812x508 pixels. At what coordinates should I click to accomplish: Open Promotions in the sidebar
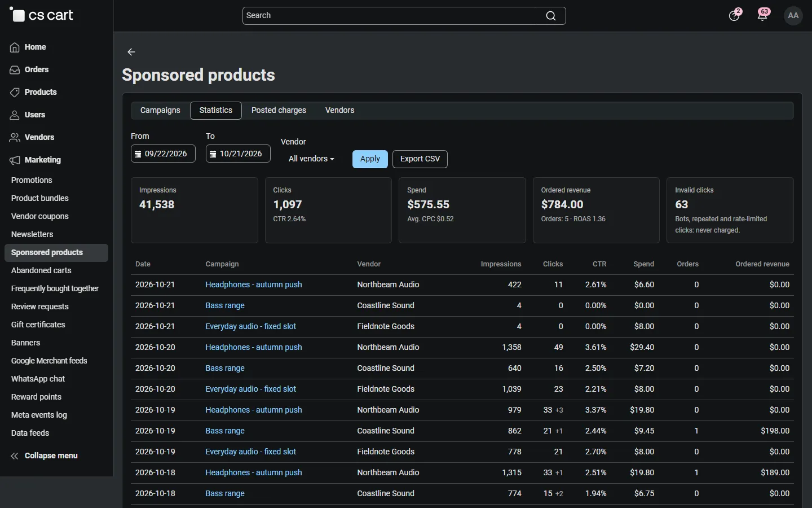click(x=32, y=180)
